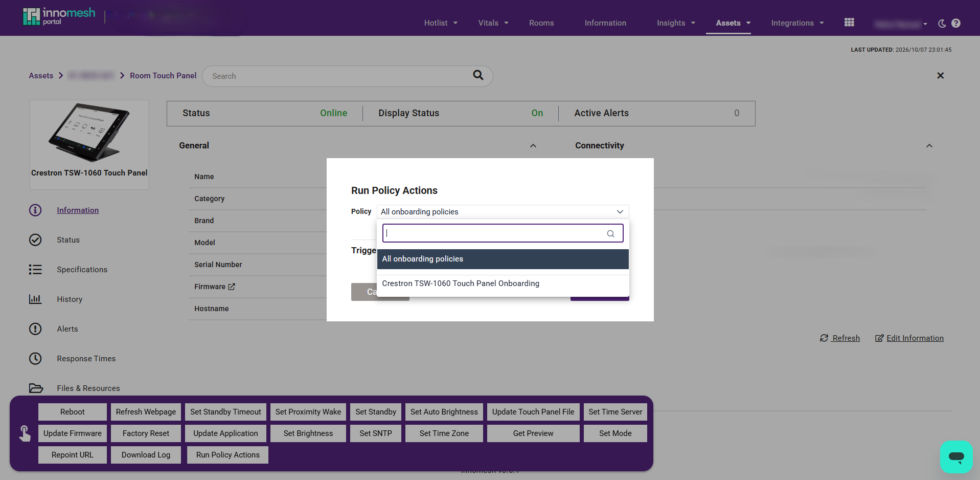
Task: Click the Reboot action button
Action: coord(73,412)
